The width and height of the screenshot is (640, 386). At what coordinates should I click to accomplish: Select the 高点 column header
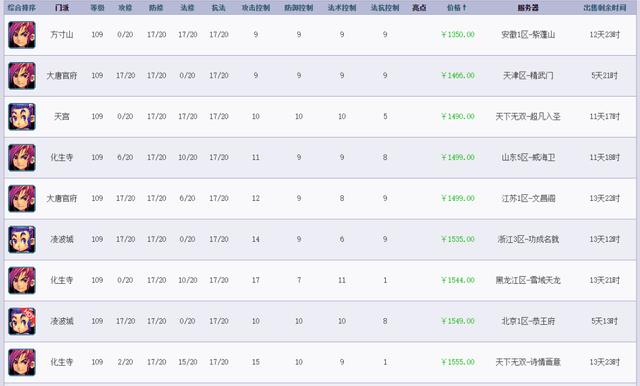(x=419, y=8)
